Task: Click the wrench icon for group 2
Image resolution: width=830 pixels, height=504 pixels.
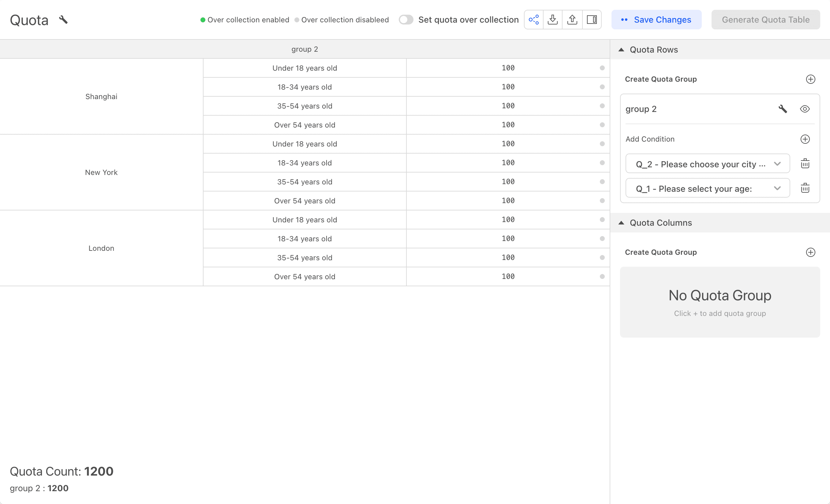Action: [x=783, y=109]
